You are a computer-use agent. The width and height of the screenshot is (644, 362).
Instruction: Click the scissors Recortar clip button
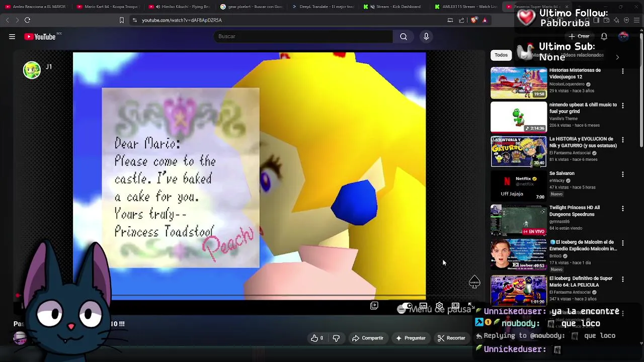(451, 338)
